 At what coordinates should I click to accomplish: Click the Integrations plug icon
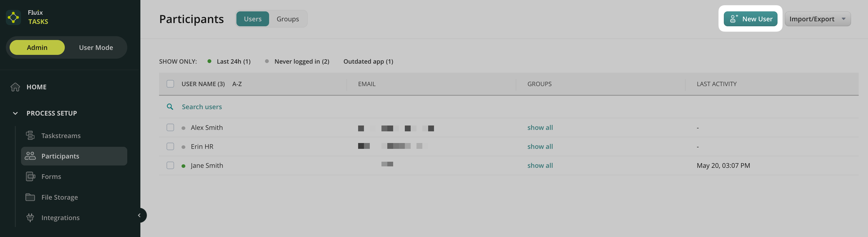click(30, 218)
